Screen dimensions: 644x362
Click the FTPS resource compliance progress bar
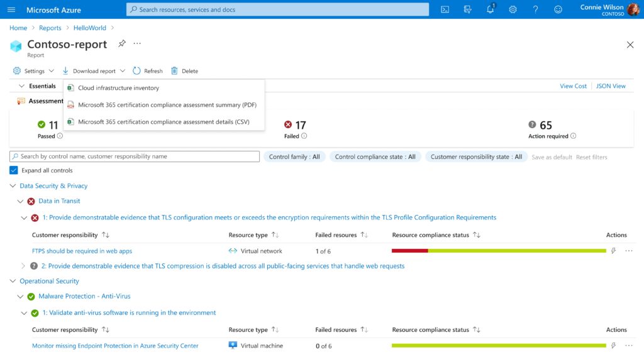[x=497, y=250]
